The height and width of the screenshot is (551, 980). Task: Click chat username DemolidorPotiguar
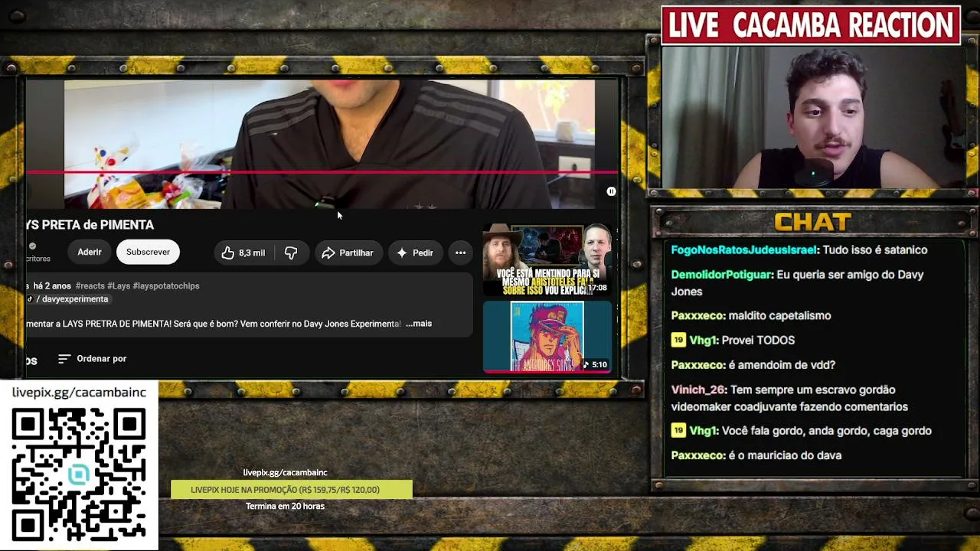pyautogui.click(x=722, y=275)
